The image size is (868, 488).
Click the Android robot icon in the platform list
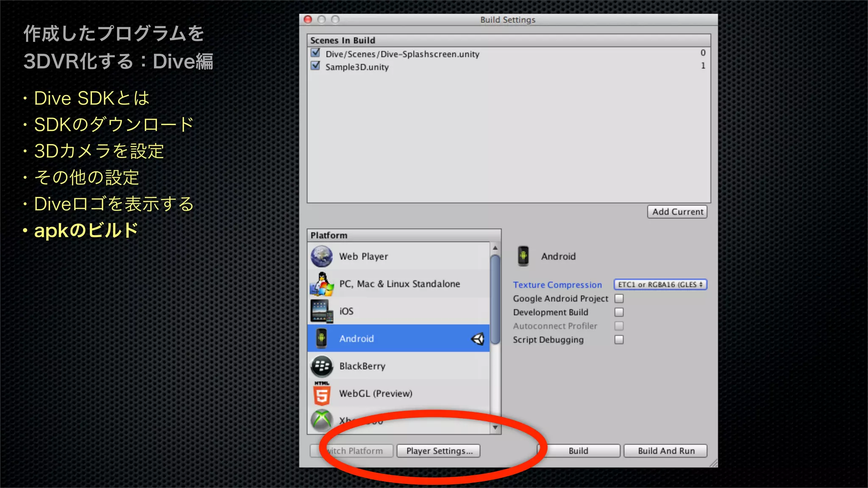321,338
